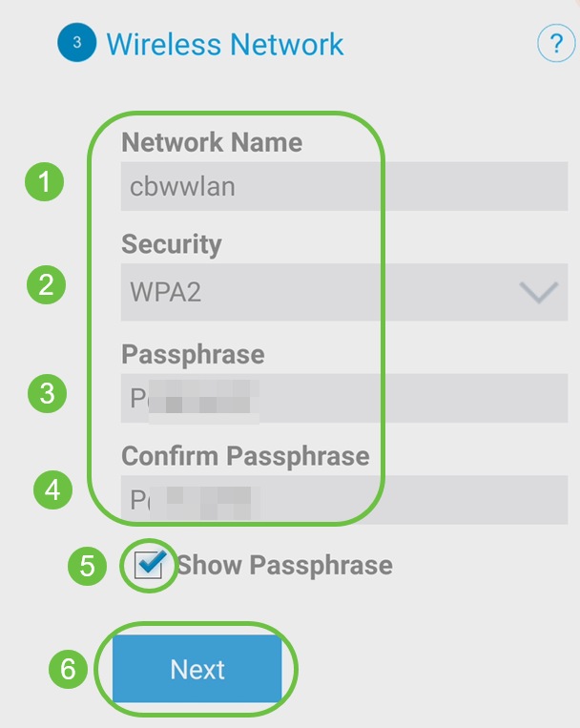Click the Security label
The height and width of the screenshot is (728, 580).
coord(172,244)
